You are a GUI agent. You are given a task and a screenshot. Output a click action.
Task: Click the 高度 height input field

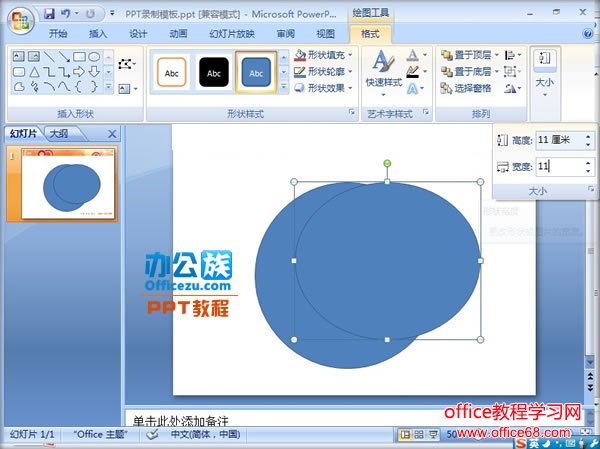point(560,140)
